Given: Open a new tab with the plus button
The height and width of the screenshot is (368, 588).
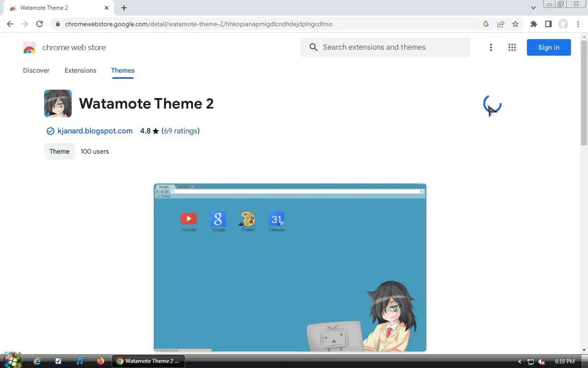Looking at the screenshot, I should click(124, 8).
